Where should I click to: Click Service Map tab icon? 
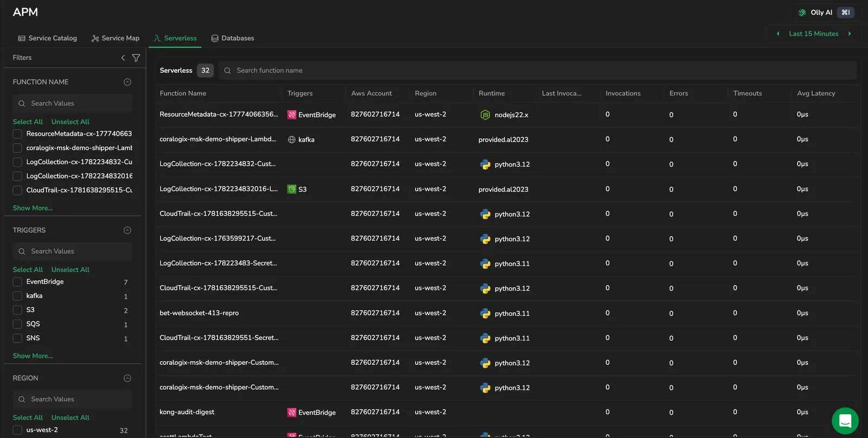click(95, 38)
